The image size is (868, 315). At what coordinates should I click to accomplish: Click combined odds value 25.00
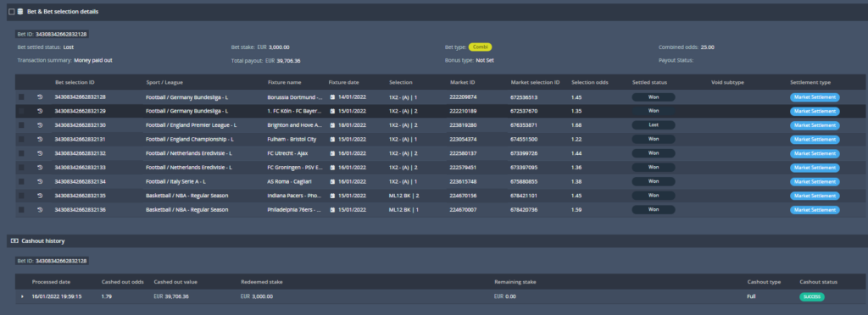(707, 47)
